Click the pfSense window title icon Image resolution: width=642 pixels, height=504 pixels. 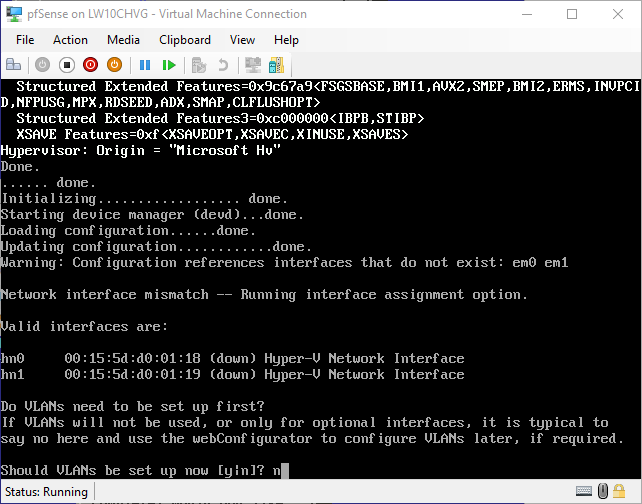click(14, 14)
